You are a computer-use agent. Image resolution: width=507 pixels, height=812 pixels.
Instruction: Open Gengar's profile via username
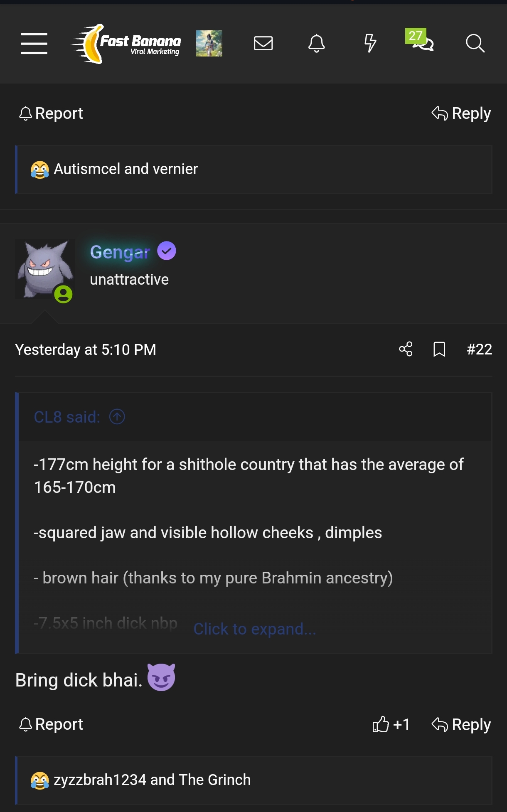click(120, 252)
